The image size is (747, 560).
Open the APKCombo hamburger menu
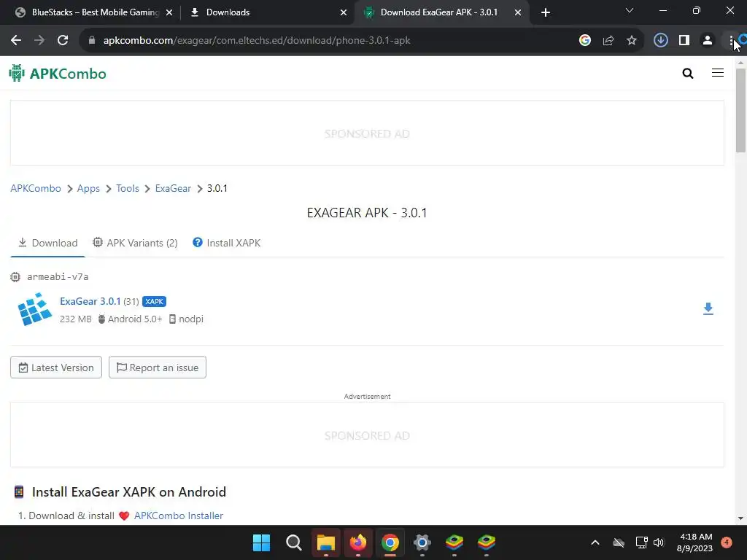pyautogui.click(x=718, y=73)
